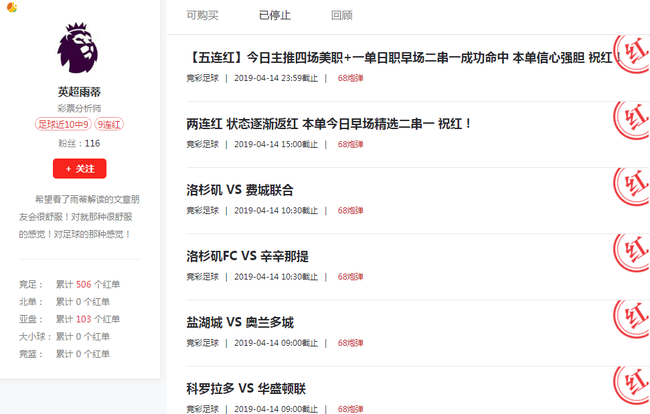Screen dimensions: 650x414
Task: Click the 红 stamp on 五连红 row
Action: [631, 54]
